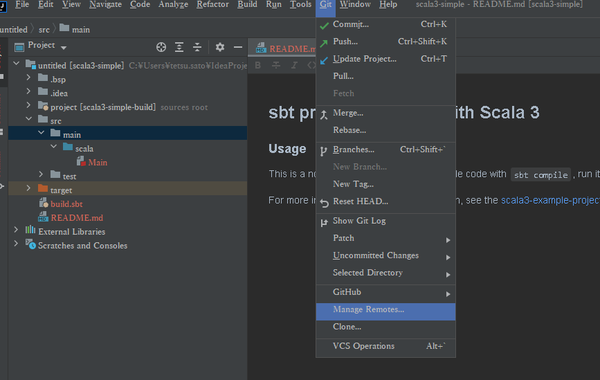This screenshot has height=380, width=600.
Task: Click README.md file icon in tree
Action: (43, 217)
